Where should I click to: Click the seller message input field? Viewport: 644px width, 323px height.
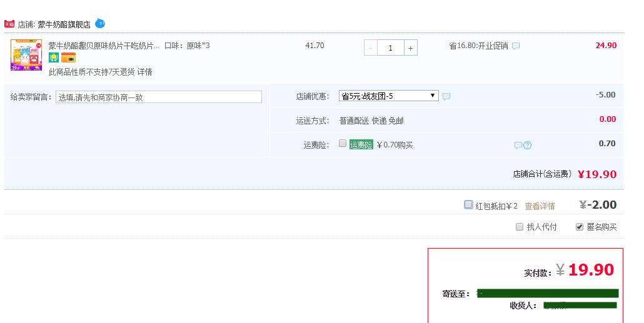[x=159, y=97]
